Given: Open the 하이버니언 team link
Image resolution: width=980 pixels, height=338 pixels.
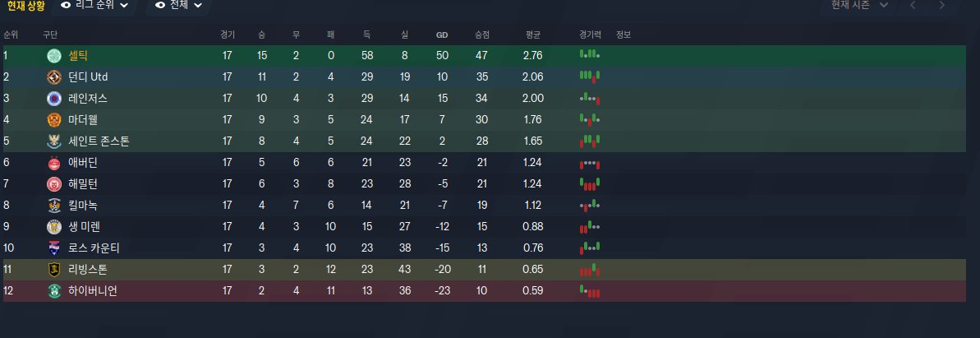Looking at the screenshot, I should point(93,290).
